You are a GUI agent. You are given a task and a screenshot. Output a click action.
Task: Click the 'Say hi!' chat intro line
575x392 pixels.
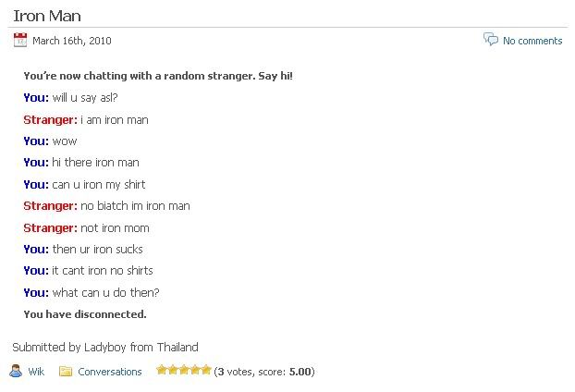(158, 76)
